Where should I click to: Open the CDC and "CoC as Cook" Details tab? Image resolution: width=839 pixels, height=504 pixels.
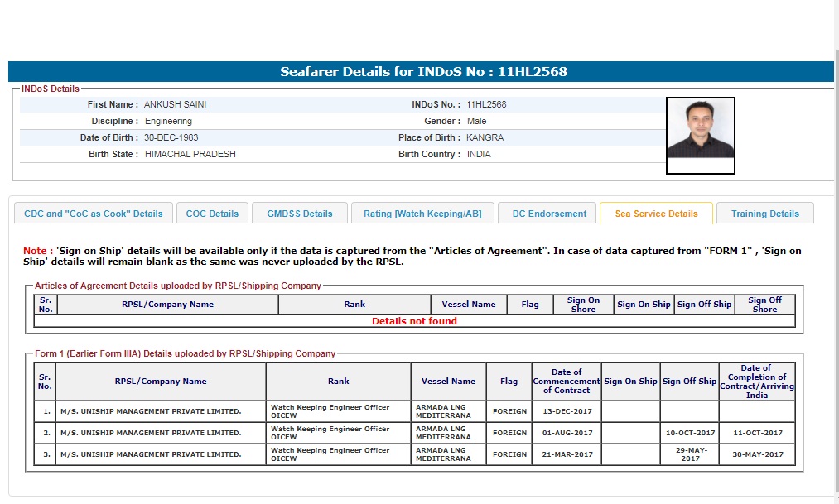click(x=94, y=214)
